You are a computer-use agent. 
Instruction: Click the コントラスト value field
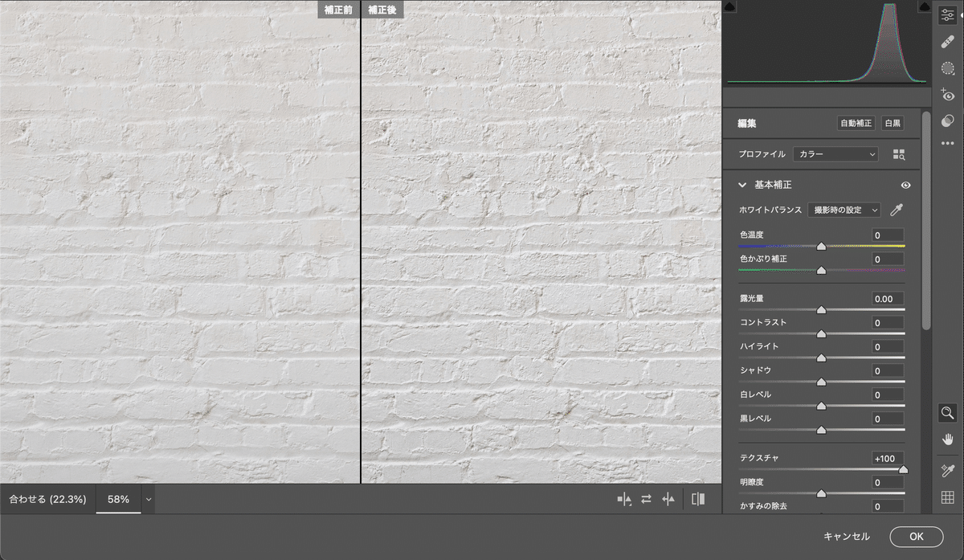coord(888,322)
